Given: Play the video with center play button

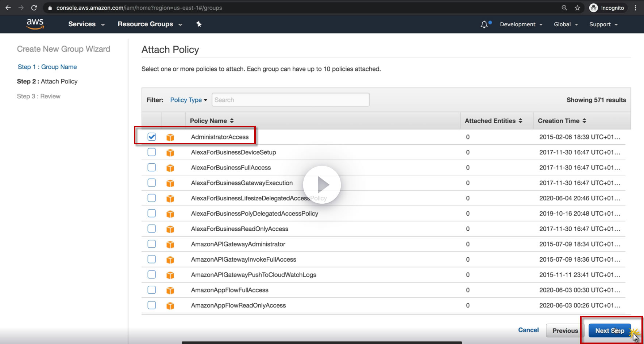Looking at the screenshot, I should tap(322, 185).
